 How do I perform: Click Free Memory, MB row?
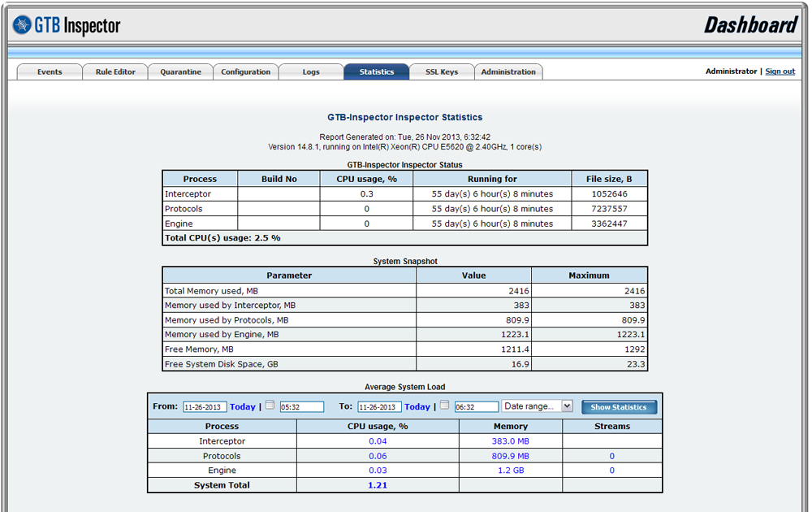405,349
